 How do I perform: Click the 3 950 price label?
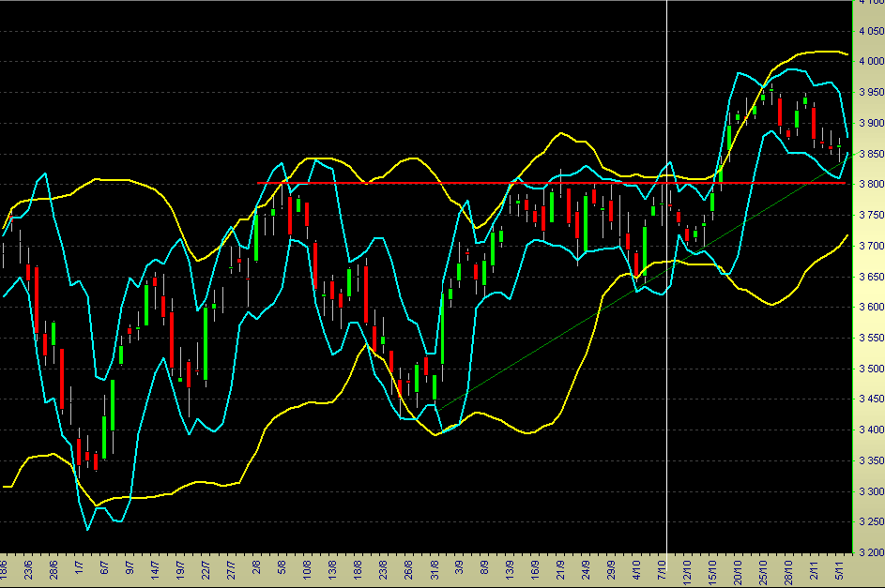869,93
